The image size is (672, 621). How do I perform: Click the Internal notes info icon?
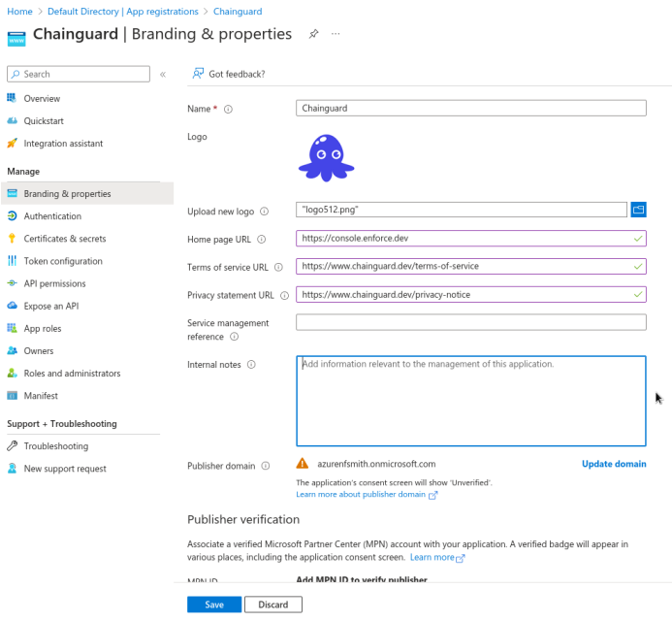251,365
